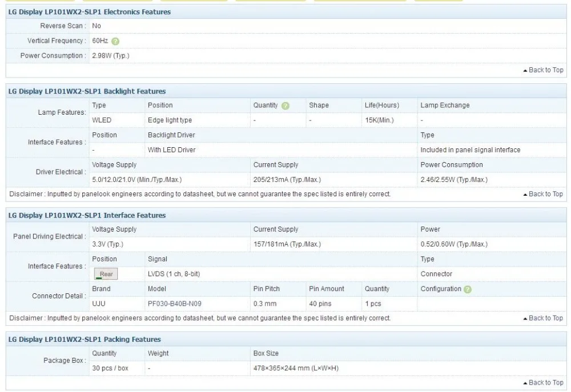
Task: Click Back to Top in Interface Features
Action: tap(543, 318)
